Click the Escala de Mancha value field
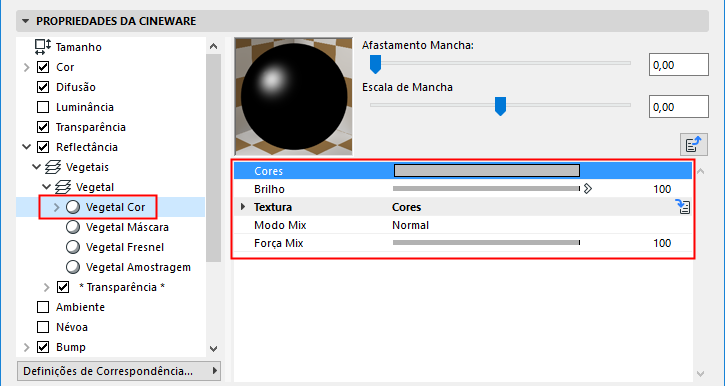Viewport: 725px width, 386px height. 679,107
